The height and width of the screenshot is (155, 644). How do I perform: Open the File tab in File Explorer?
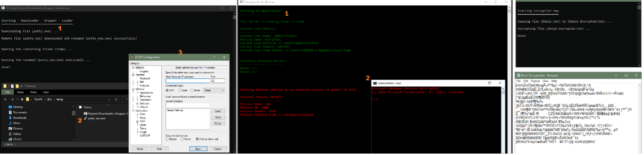point(8,92)
